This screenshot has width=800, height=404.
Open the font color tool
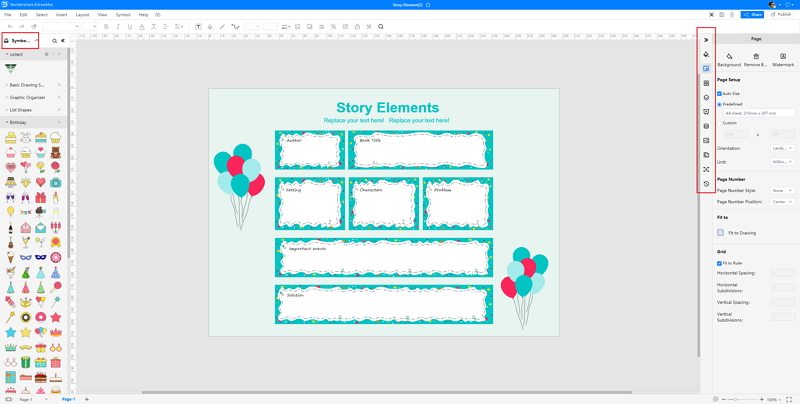click(x=141, y=27)
